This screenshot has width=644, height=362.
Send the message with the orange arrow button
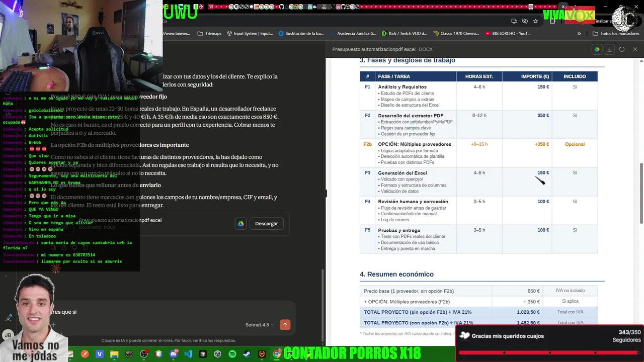click(x=285, y=325)
